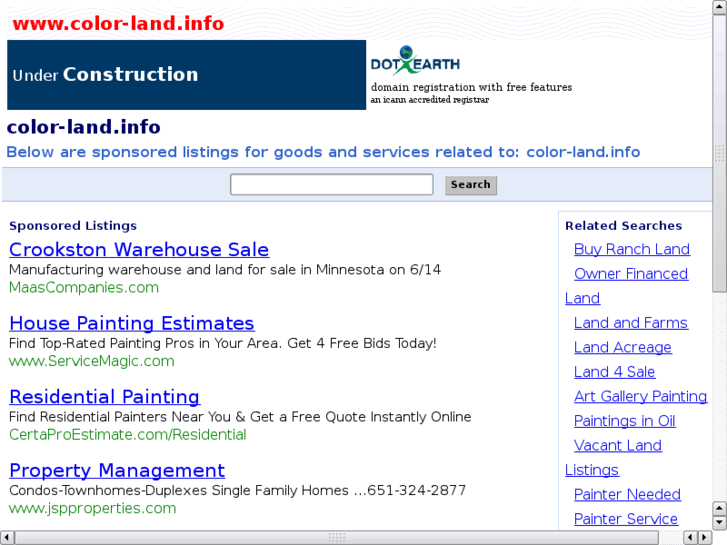Click the DotEarth logo
This screenshot has height=545, width=727.
click(x=415, y=60)
